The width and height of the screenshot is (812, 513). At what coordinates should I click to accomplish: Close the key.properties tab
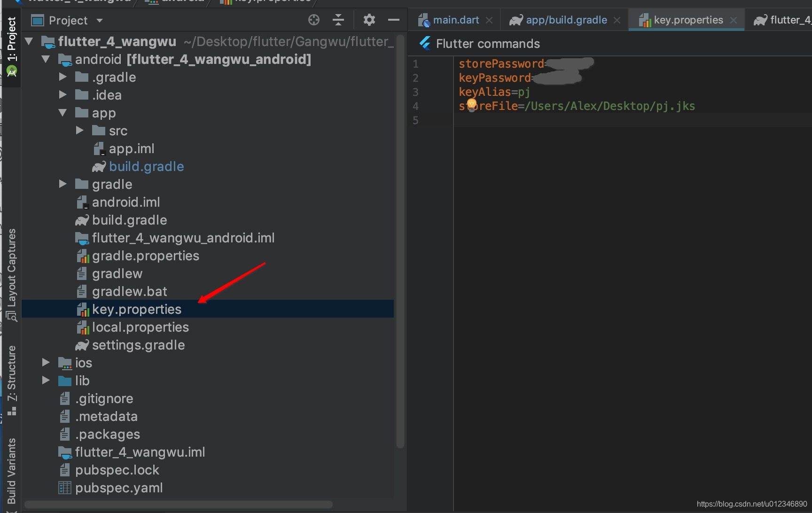tap(734, 20)
